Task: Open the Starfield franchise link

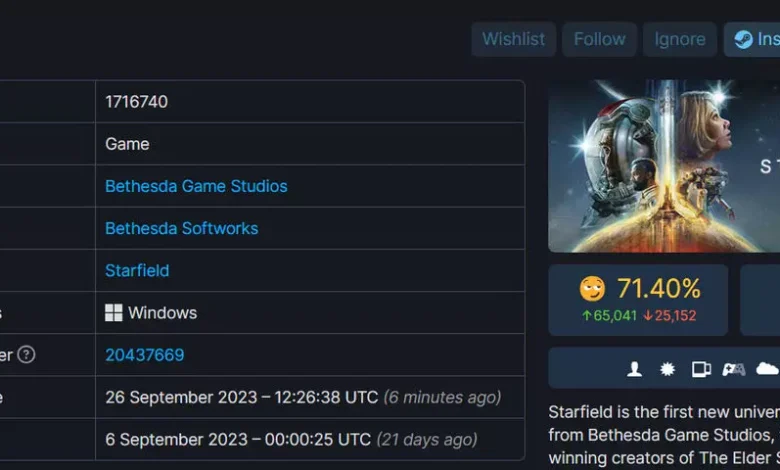Action: pyautogui.click(x=137, y=271)
